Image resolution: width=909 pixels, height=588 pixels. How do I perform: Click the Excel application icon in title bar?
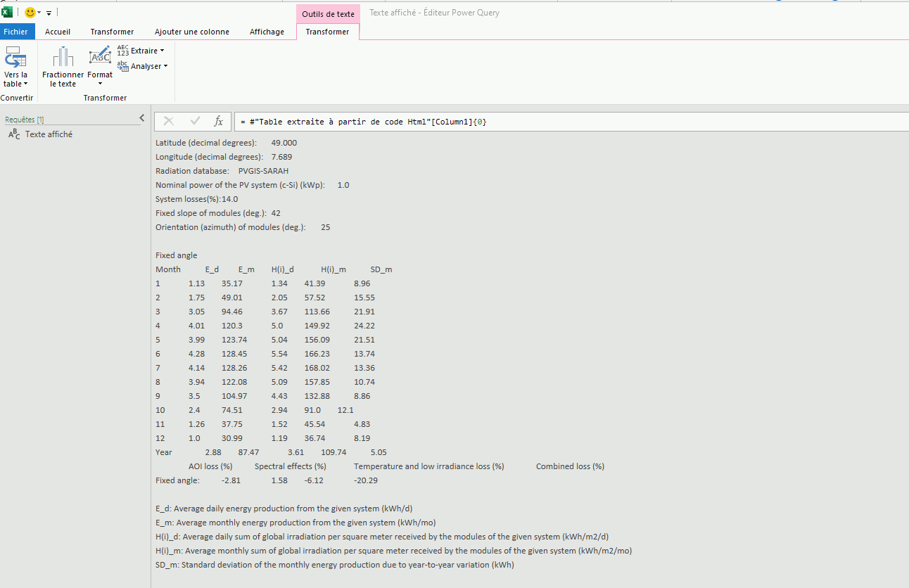(7, 12)
